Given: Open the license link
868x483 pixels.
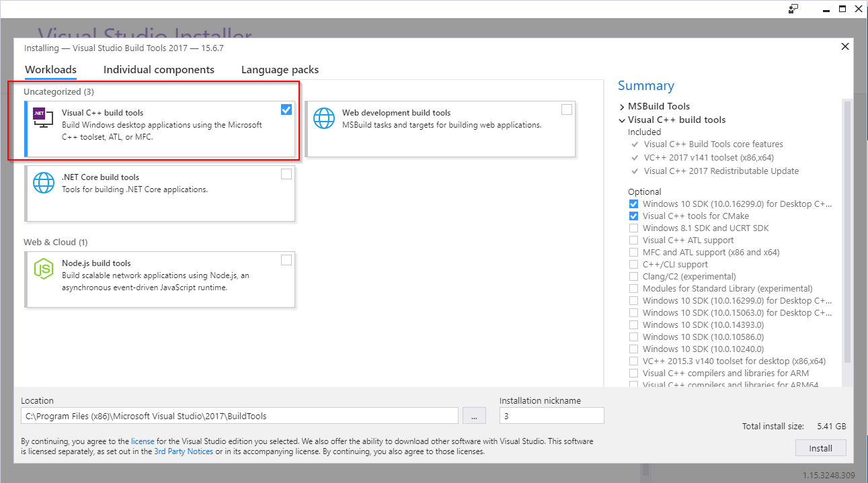Looking at the screenshot, I should click(143, 441).
